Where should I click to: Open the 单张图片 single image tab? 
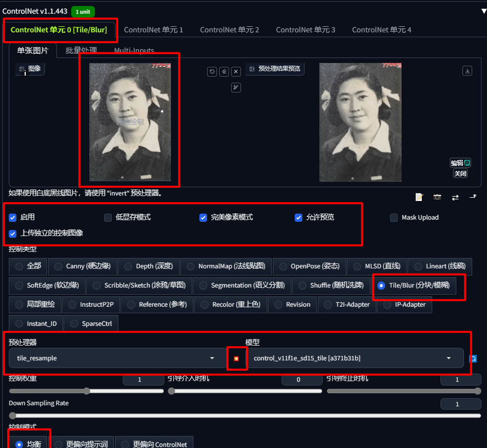tap(33, 50)
